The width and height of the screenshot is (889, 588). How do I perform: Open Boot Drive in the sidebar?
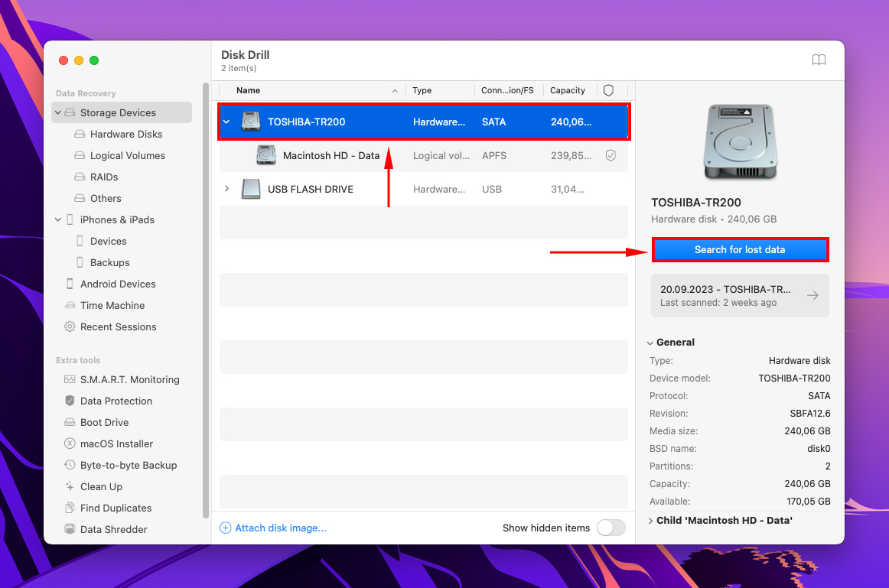(x=104, y=423)
